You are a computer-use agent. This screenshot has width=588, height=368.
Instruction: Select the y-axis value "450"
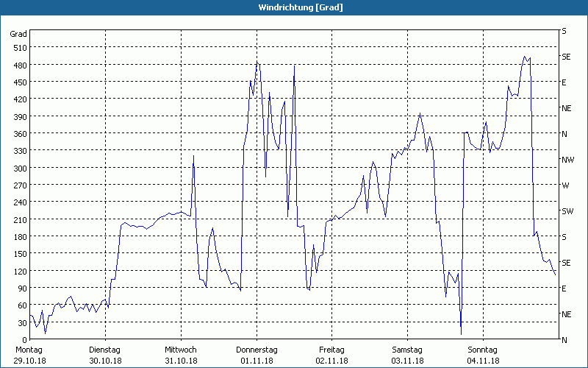pyautogui.click(x=21, y=82)
